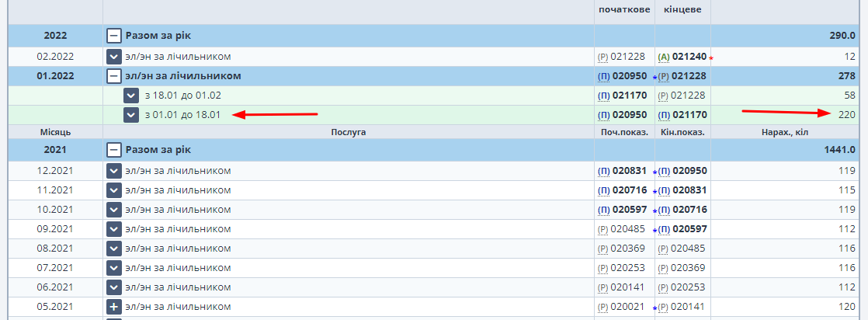This screenshot has width=868, height=320.
Task: Expand the 02.2022 meter row
Action: (114, 57)
